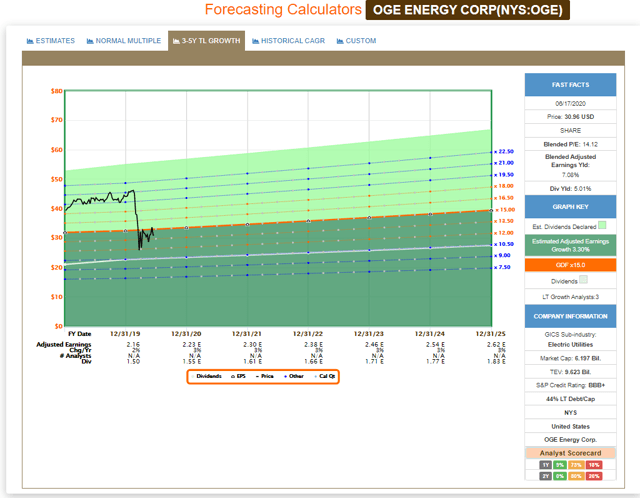The width and height of the screenshot is (640, 498).
Task: Click chart icon beside CUSTOM
Action: [340, 41]
